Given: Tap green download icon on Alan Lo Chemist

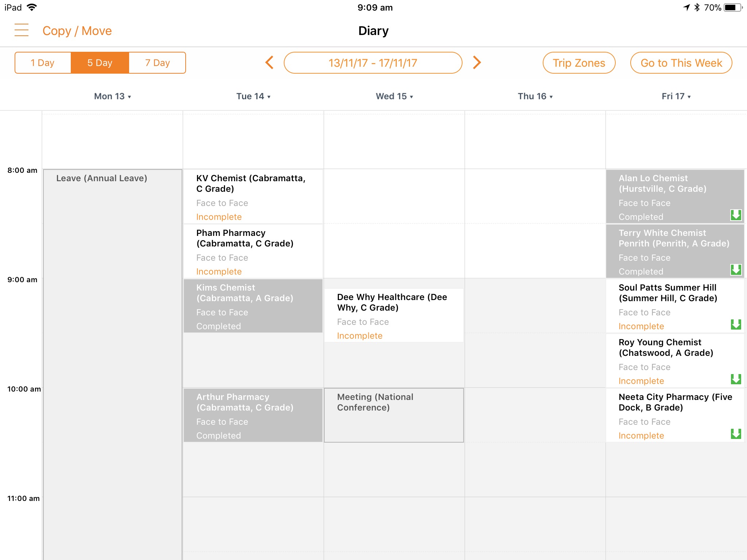Looking at the screenshot, I should coord(736,215).
